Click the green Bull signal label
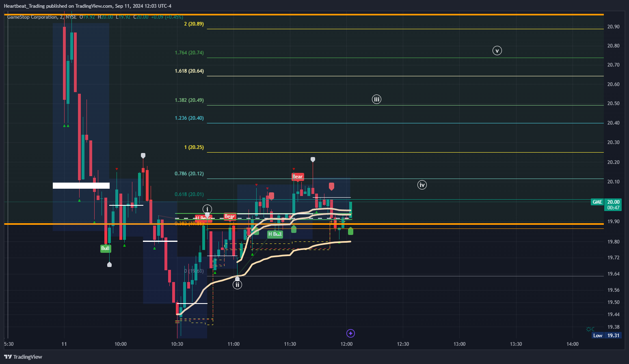 pyautogui.click(x=105, y=248)
